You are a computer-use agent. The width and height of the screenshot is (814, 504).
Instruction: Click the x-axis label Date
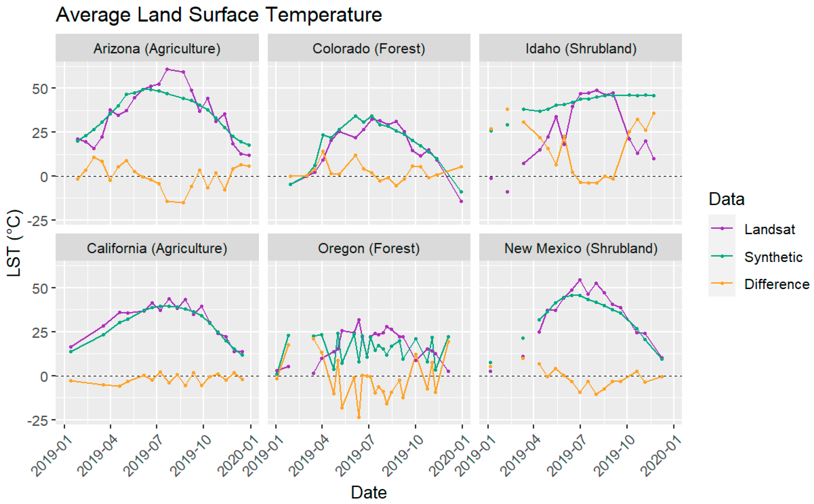[369, 492]
